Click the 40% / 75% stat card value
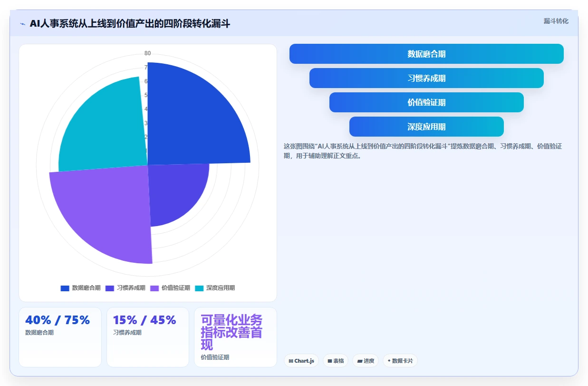 click(x=58, y=320)
